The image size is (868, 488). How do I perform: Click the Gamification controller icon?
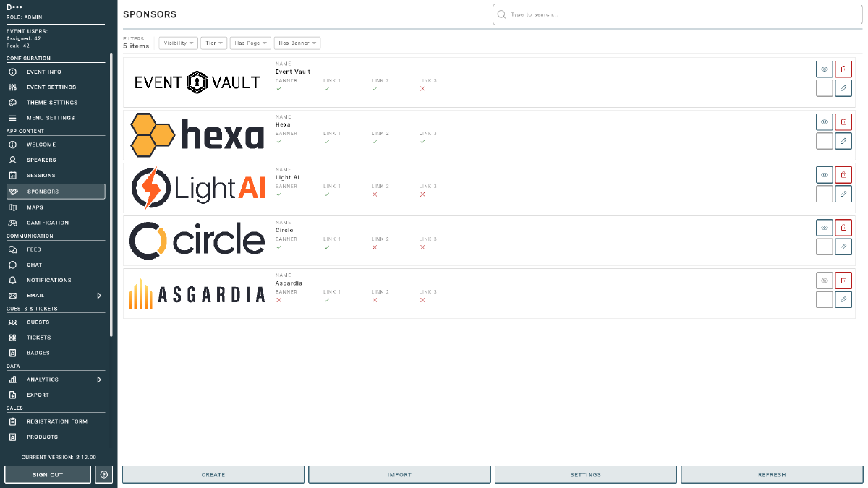[12, 223]
